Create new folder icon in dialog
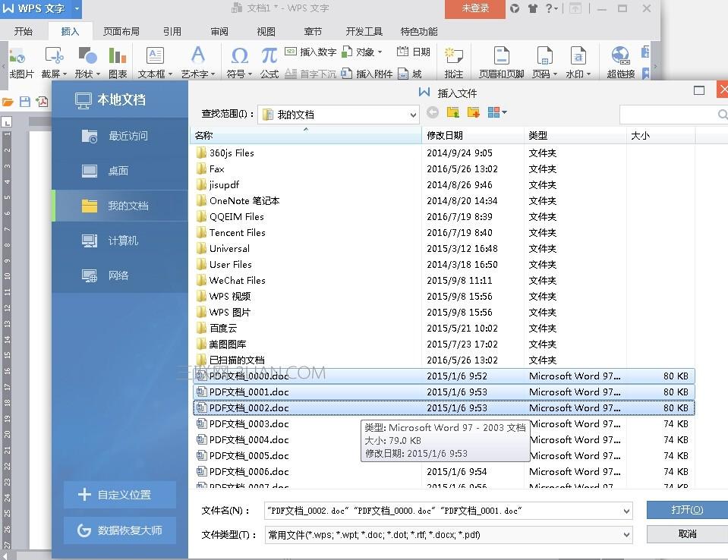The image size is (728, 560). (474, 112)
